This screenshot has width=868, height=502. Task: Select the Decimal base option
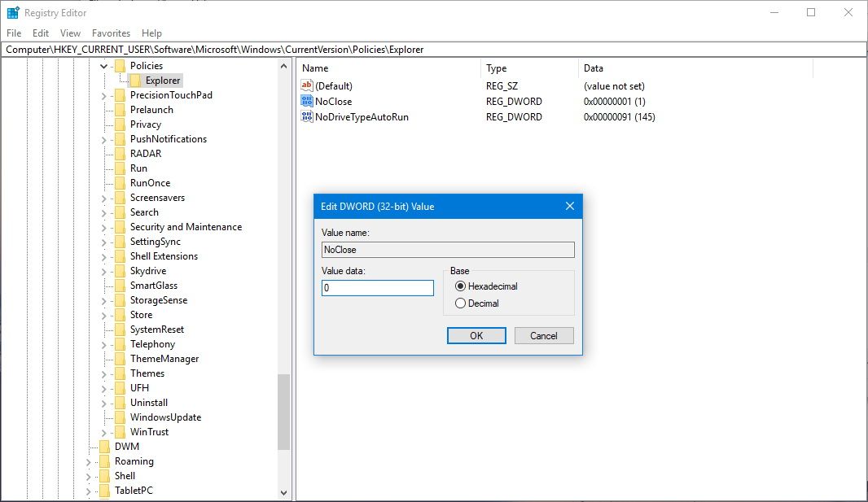tap(461, 303)
